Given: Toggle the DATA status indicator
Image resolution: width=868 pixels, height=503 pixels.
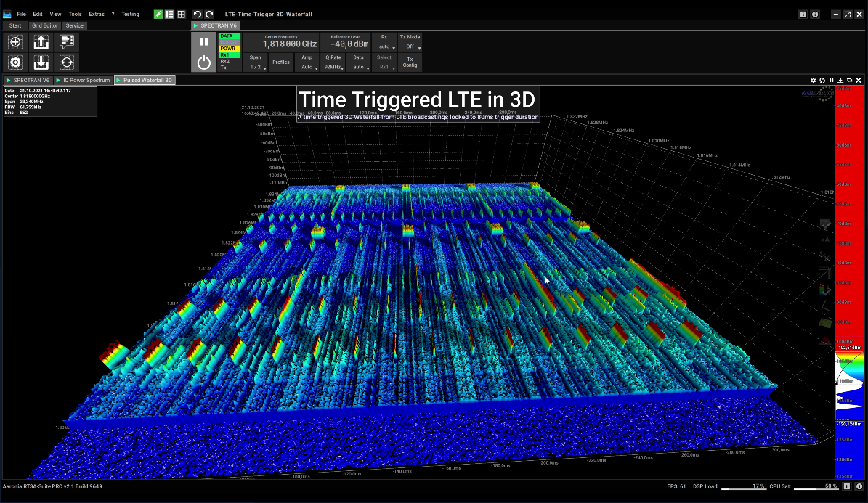Looking at the screenshot, I should (230, 36).
